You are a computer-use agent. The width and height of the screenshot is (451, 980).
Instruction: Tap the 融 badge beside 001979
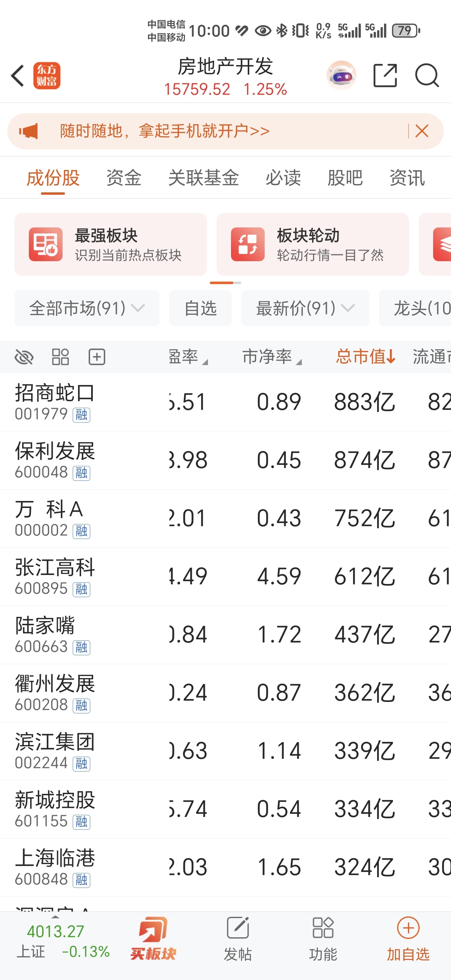(81, 415)
